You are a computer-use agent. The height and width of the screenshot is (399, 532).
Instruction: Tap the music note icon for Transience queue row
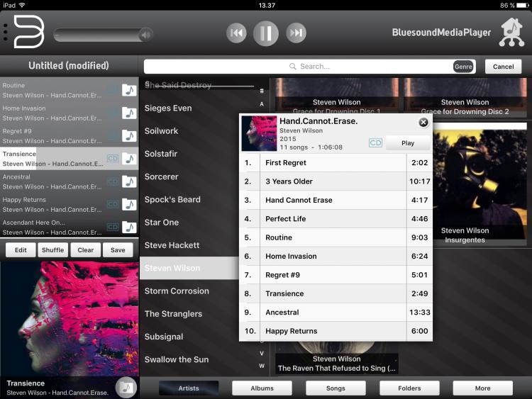(x=129, y=159)
